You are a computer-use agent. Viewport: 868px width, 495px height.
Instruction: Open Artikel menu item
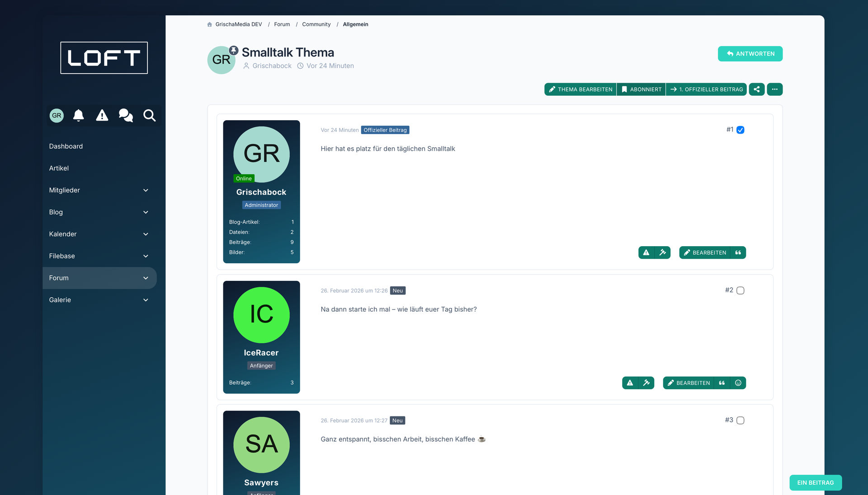pyautogui.click(x=59, y=168)
